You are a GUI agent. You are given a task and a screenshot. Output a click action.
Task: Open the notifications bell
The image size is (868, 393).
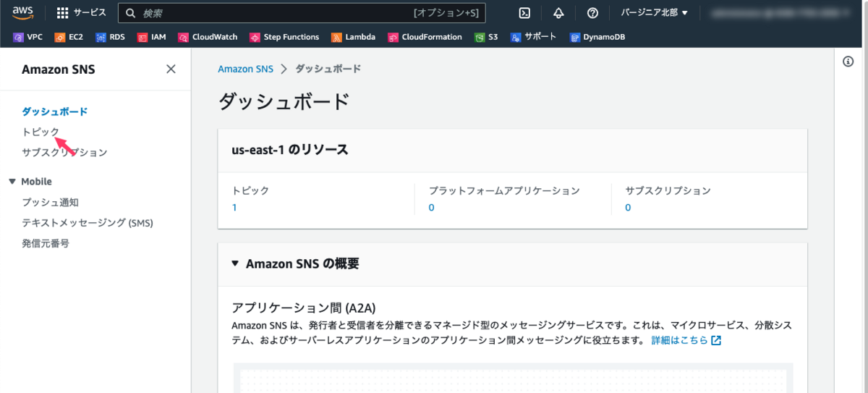[x=558, y=13]
